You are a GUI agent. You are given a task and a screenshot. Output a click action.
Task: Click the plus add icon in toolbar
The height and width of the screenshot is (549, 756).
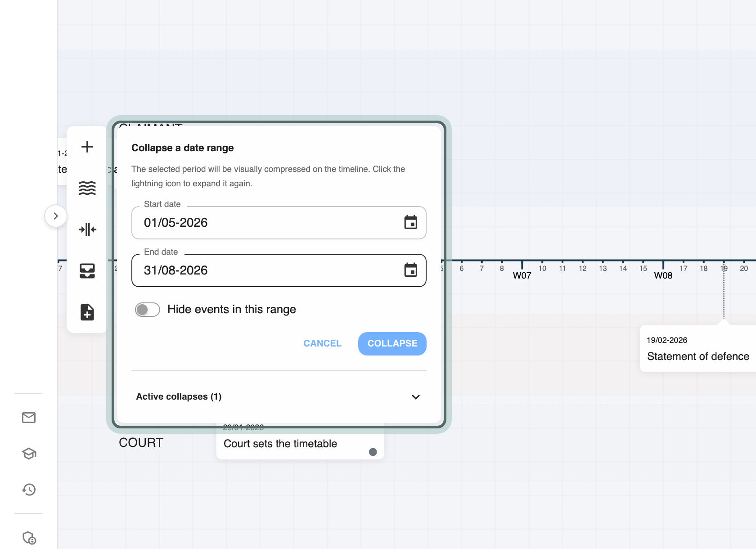87,147
